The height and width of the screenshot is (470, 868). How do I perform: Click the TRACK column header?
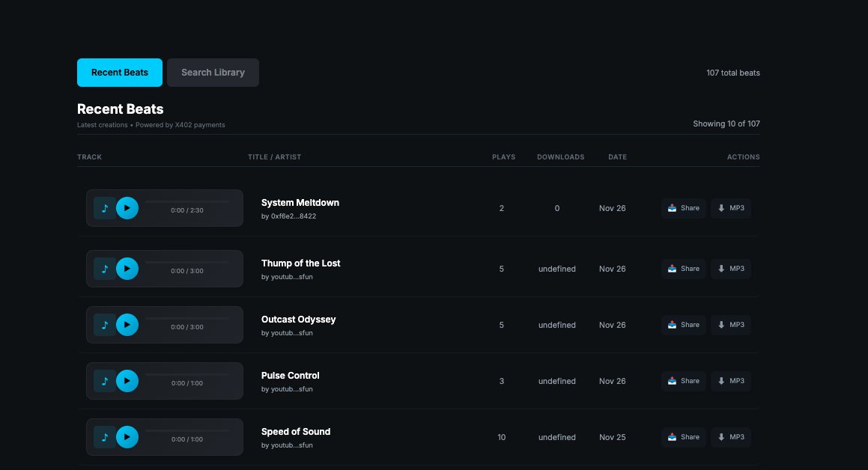(90, 157)
